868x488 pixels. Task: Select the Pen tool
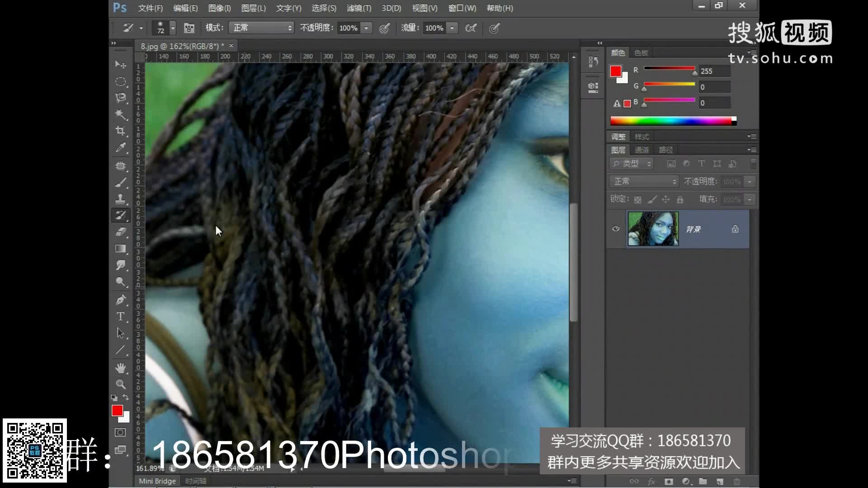[x=120, y=300]
